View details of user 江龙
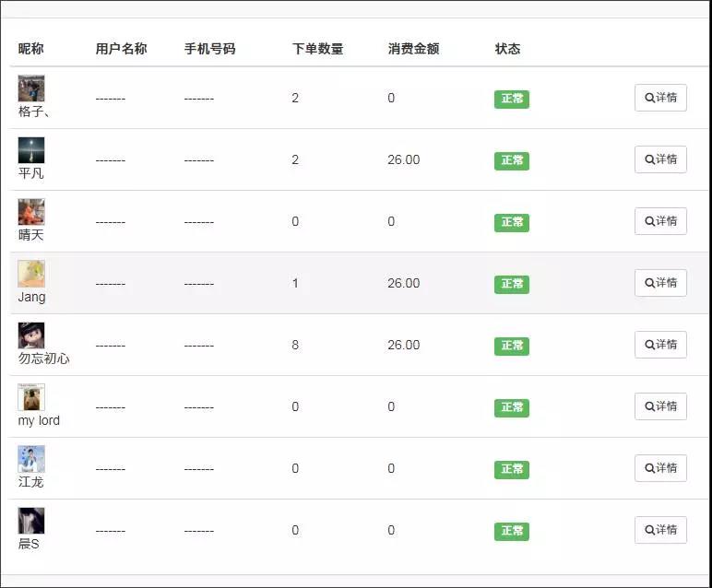The image size is (712, 588). (660, 468)
